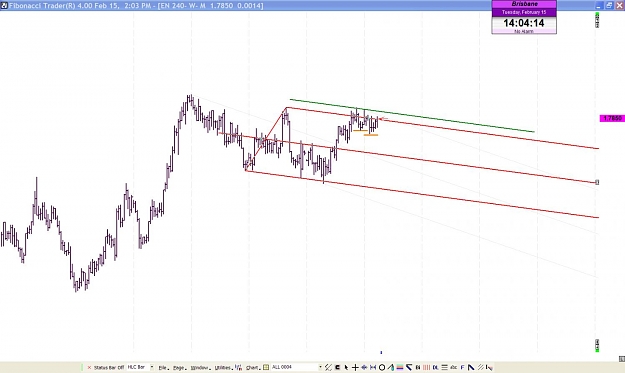Image resolution: width=625 pixels, height=373 pixels.
Task: Select the red vertical lines tool
Action: click(426, 367)
